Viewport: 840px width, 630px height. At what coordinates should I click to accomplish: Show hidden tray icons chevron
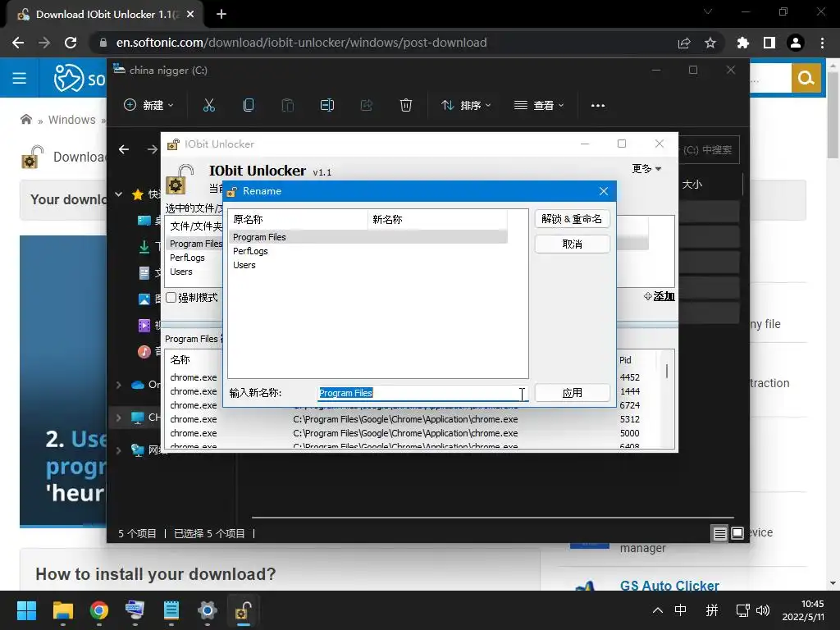(658, 610)
